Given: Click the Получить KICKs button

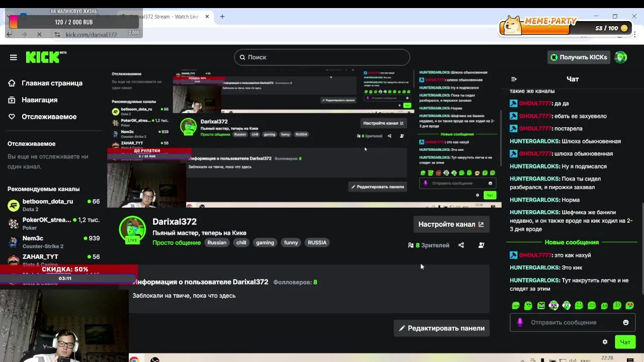Looking at the screenshot, I should 579,57.
